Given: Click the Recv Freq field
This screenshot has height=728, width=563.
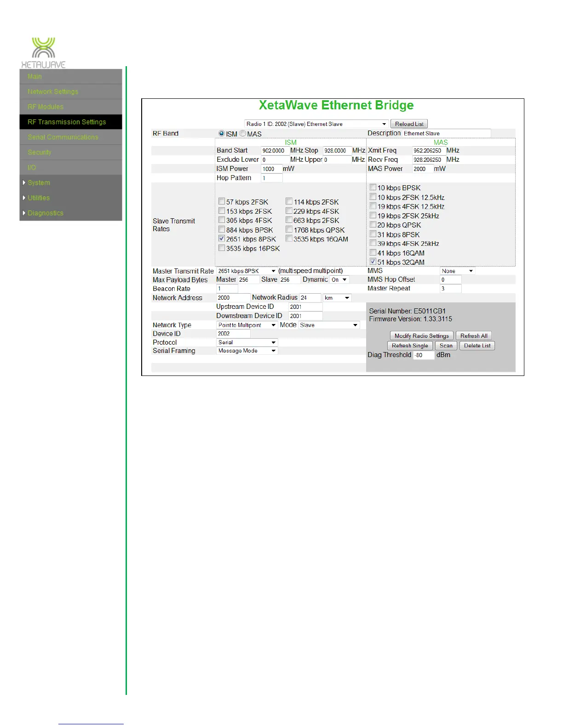Looking at the screenshot, I should [428, 160].
